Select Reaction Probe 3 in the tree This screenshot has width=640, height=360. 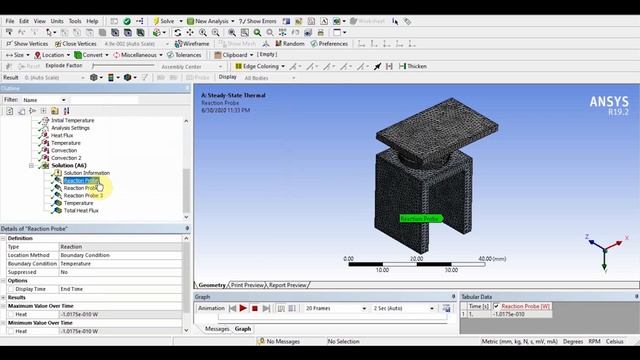coord(83,196)
